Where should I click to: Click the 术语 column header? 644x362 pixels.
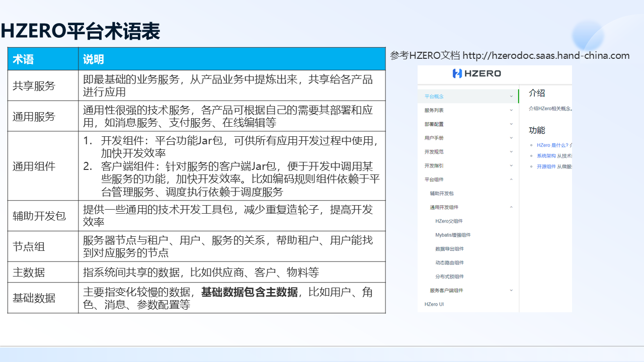pyautogui.click(x=43, y=59)
